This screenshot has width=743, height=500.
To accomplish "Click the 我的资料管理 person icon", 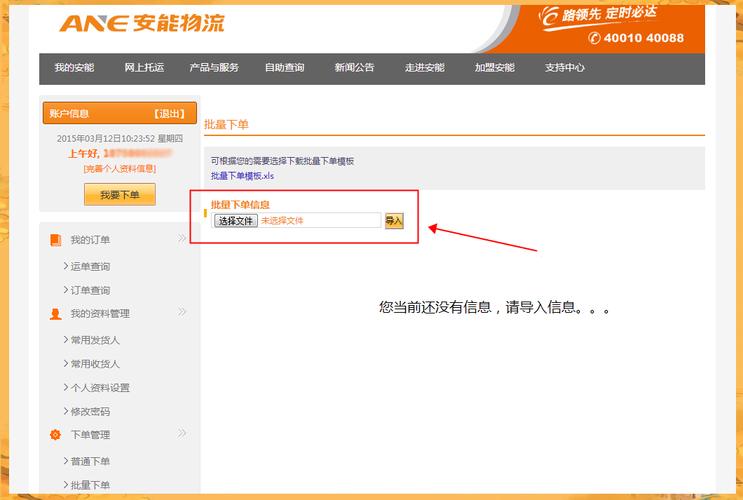I will point(56,314).
